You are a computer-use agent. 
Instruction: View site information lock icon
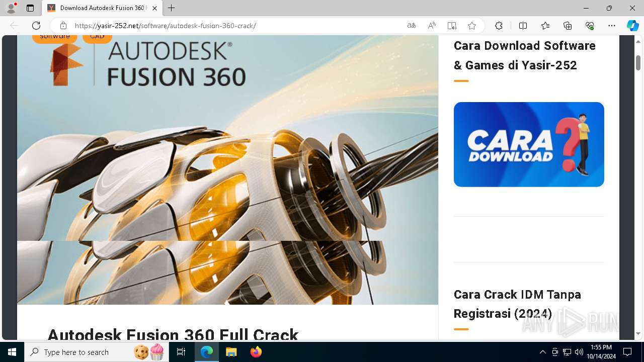(x=63, y=26)
